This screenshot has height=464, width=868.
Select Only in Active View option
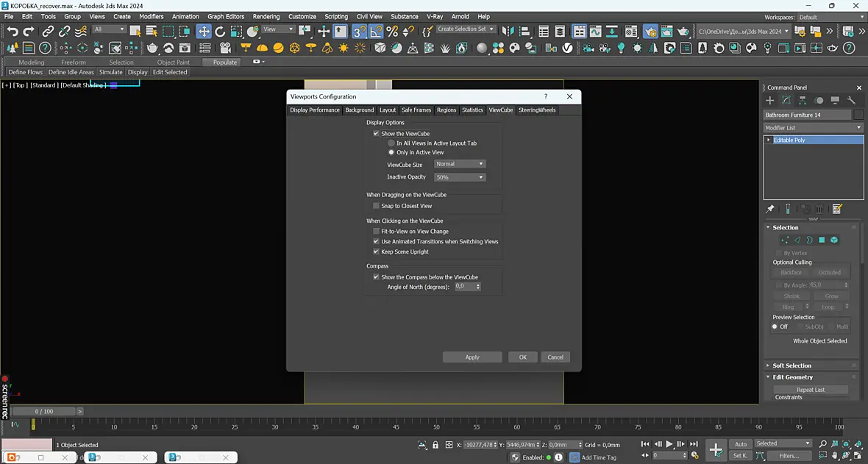point(391,152)
